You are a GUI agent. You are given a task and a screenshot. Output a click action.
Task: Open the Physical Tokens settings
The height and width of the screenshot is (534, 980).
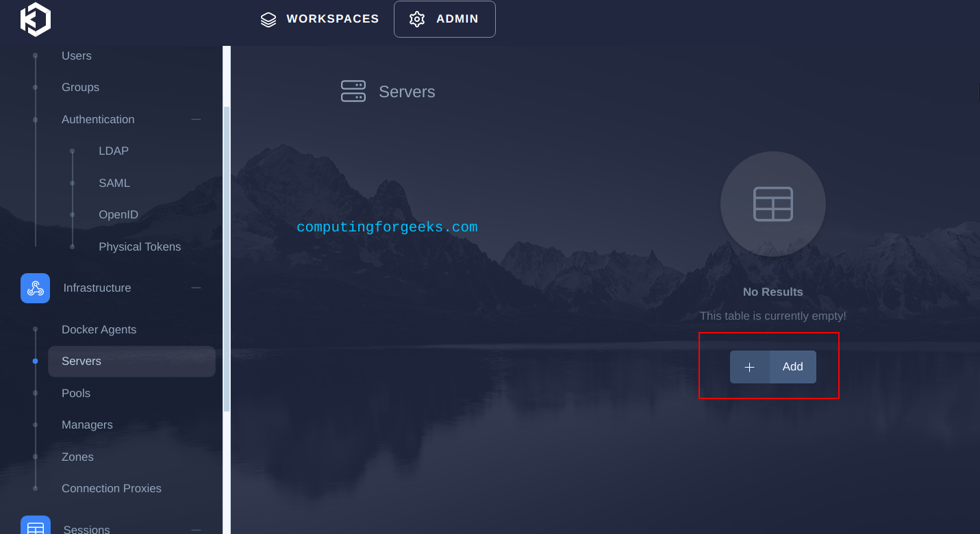(x=140, y=246)
